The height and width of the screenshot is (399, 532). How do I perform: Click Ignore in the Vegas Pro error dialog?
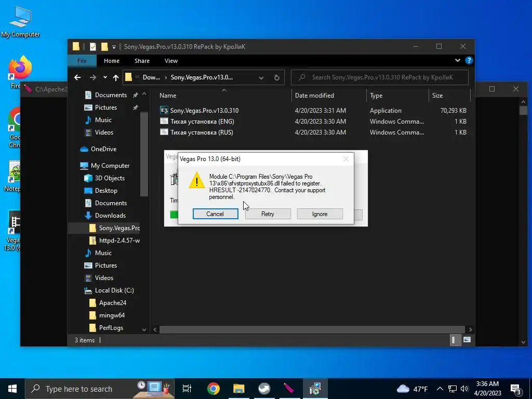[x=320, y=214]
